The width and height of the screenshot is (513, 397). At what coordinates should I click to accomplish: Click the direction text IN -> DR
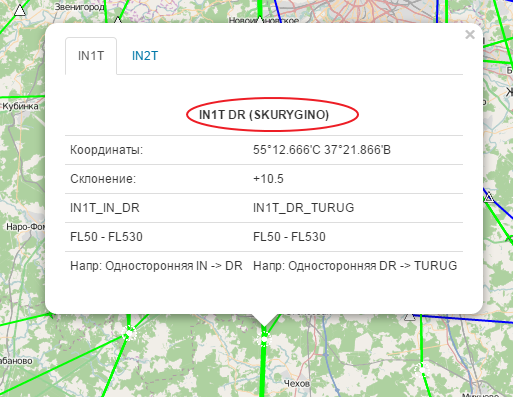(x=219, y=266)
